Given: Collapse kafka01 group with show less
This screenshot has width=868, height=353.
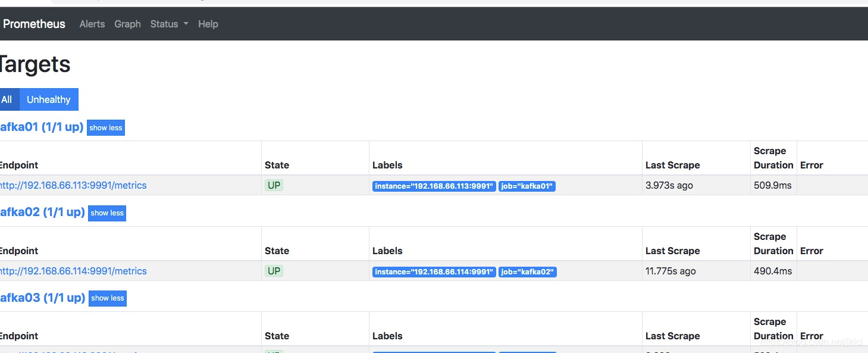Looking at the screenshot, I should tap(106, 127).
